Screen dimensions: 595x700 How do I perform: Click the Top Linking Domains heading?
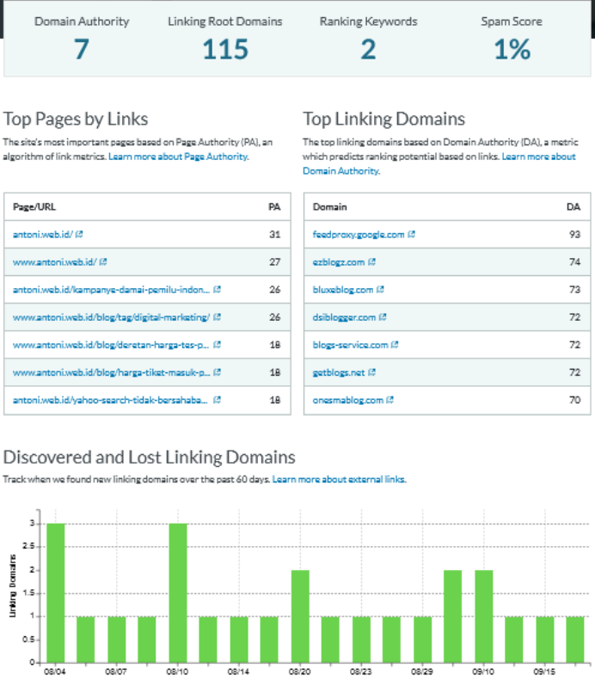(x=383, y=120)
